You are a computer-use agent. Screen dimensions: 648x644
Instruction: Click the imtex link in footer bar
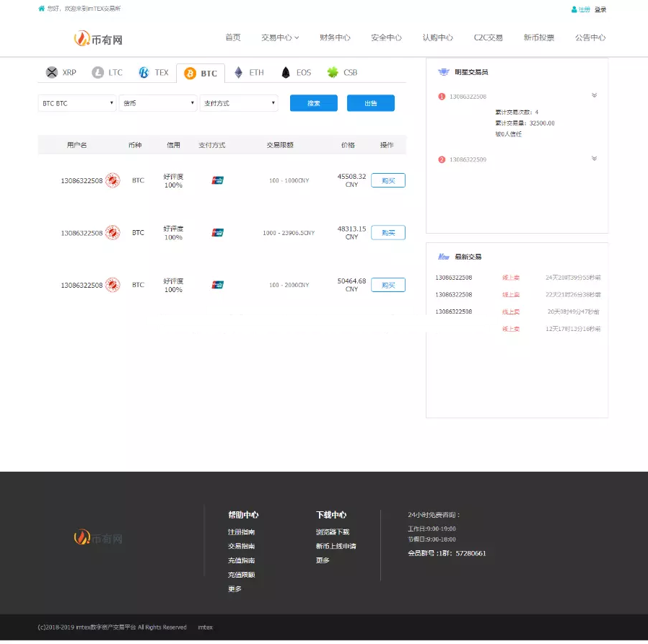(x=206, y=627)
